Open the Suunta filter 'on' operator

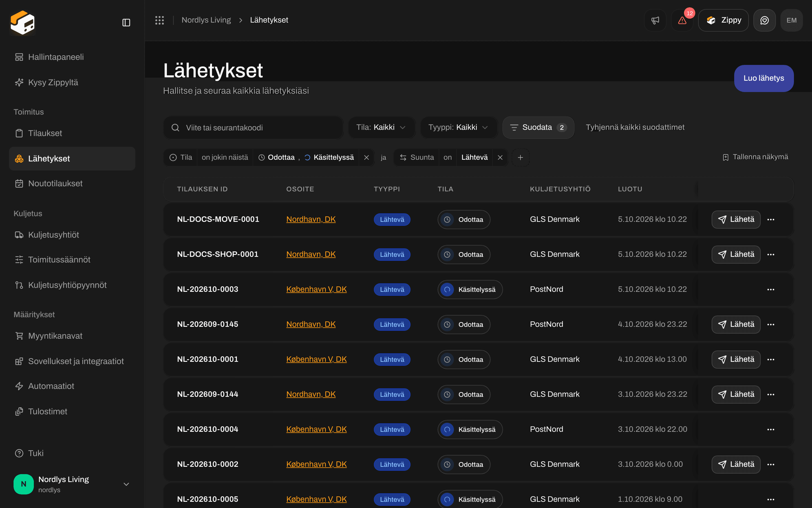(448, 157)
